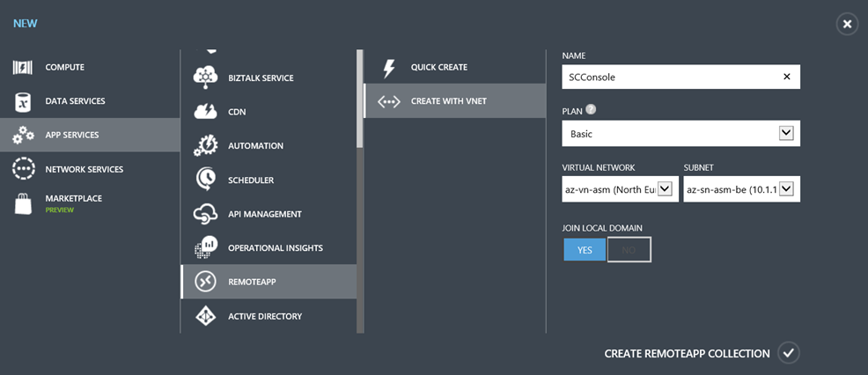This screenshot has height=375, width=868.
Task: Select the Quick Create option
Action: click(x=454, y=67)
